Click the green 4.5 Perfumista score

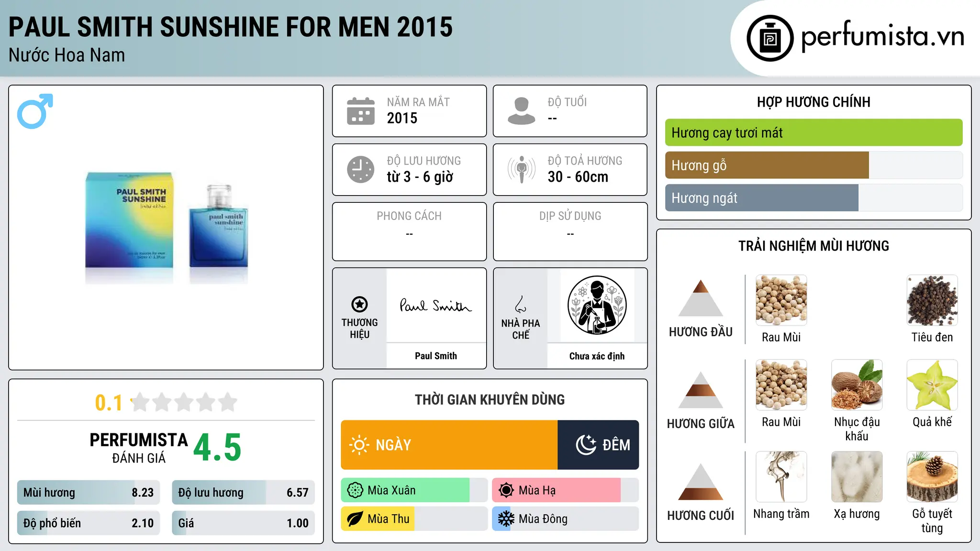point(218,448)
